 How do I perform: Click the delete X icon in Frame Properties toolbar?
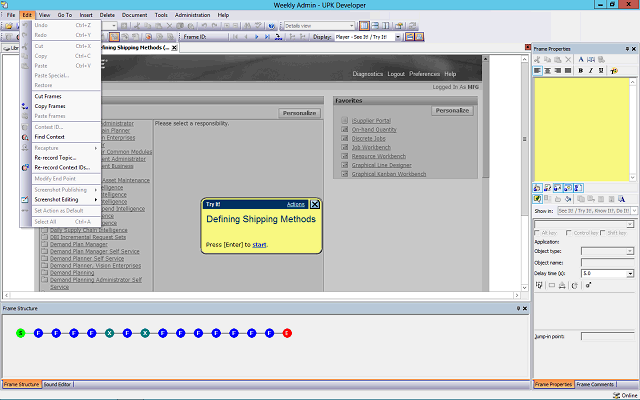pos(568,60)
